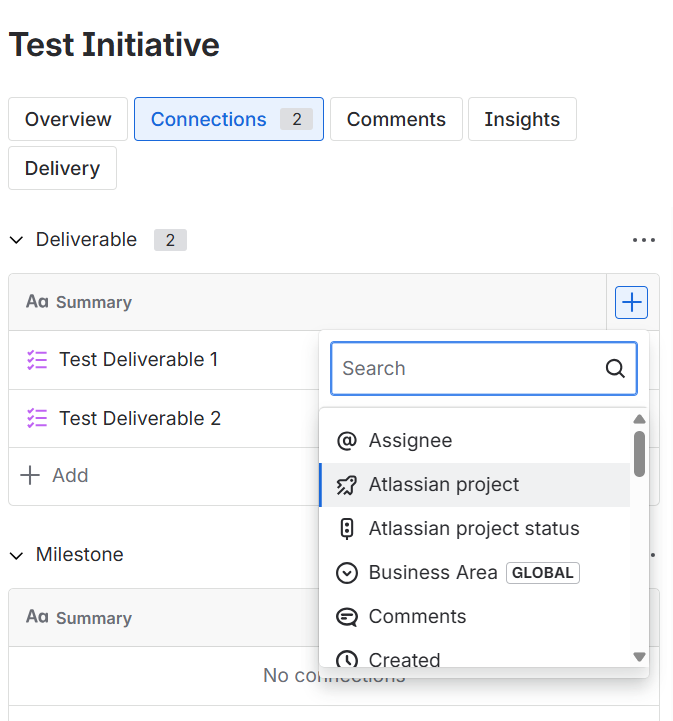
Task: Open the Insights tab
Action: [x=522, y=119]
